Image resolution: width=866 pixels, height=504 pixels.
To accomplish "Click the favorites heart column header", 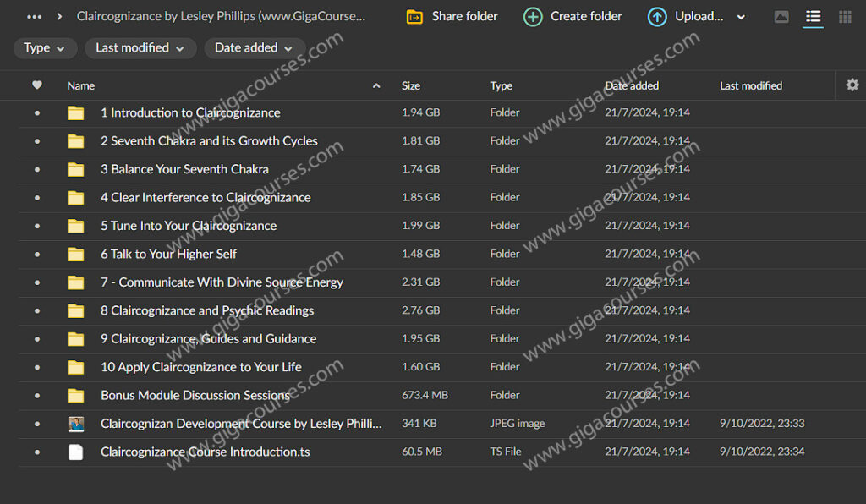I will (36, 85).
